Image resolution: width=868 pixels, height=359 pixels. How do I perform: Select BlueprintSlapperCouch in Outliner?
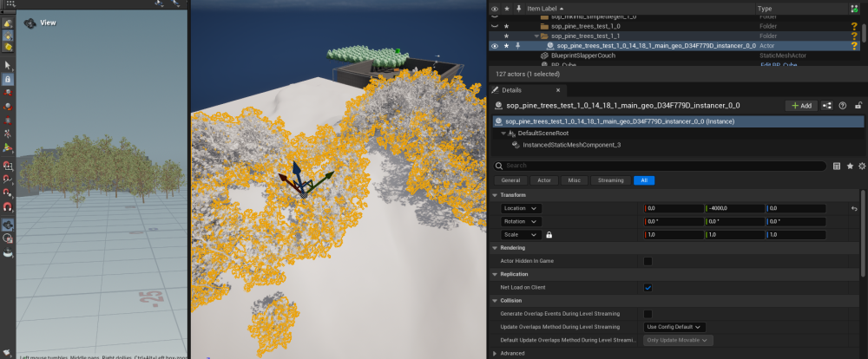pyautogui.click(x=583, y=55)
